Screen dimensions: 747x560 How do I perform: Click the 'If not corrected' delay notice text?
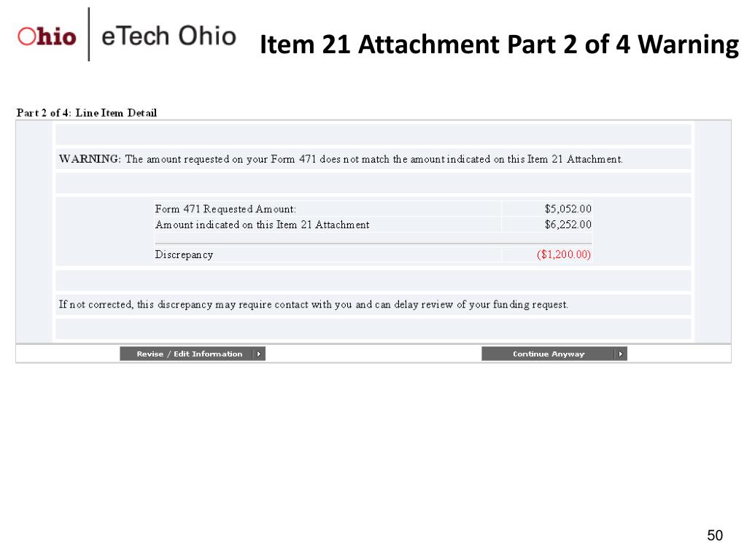pos(314,304)
